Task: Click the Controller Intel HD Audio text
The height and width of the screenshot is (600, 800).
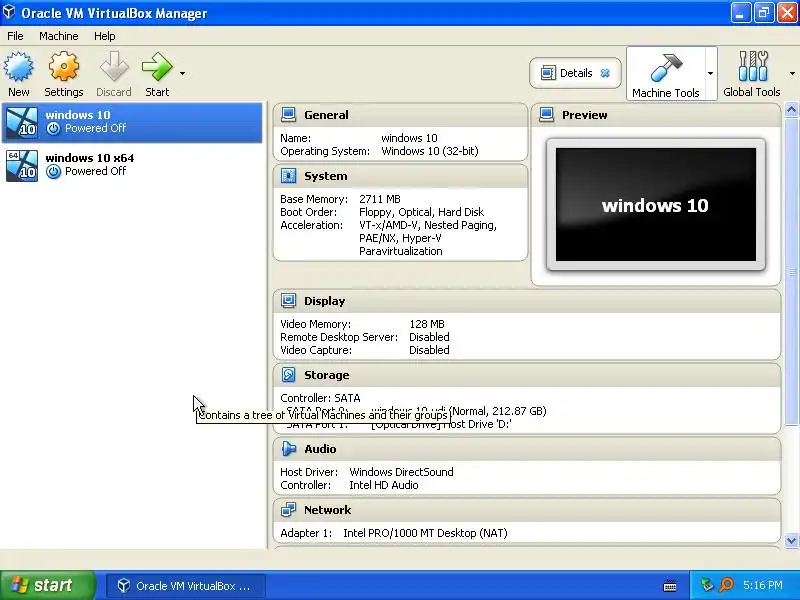Action: pos(384,485)
